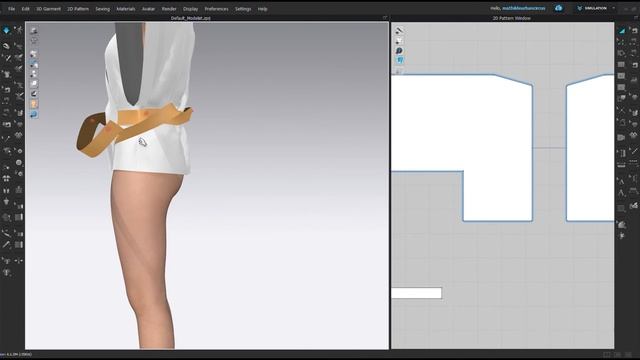Open the Preferences menu
The image size is (640, 360).
[x=216, y=9]
